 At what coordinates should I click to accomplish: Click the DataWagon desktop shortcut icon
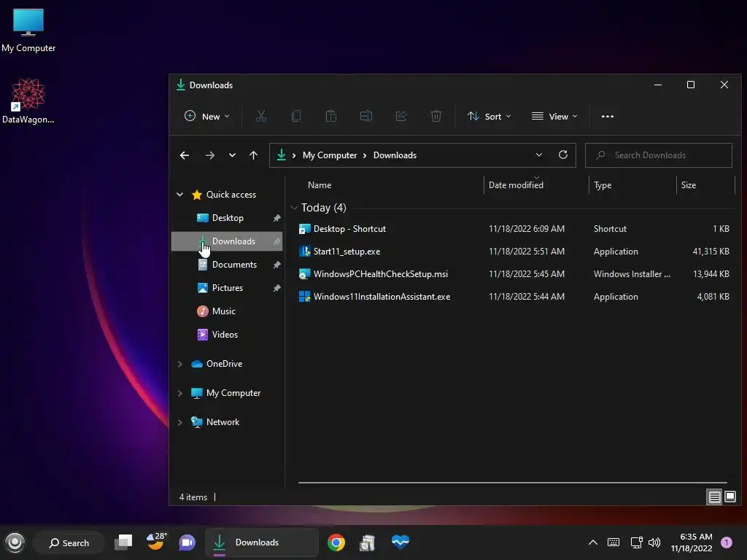28,101
